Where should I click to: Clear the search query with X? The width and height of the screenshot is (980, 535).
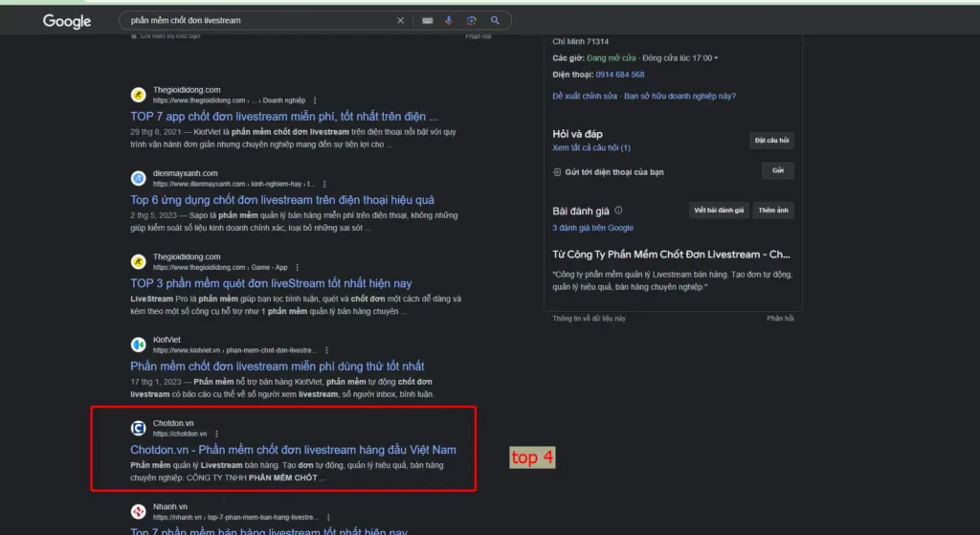(401, 21)
